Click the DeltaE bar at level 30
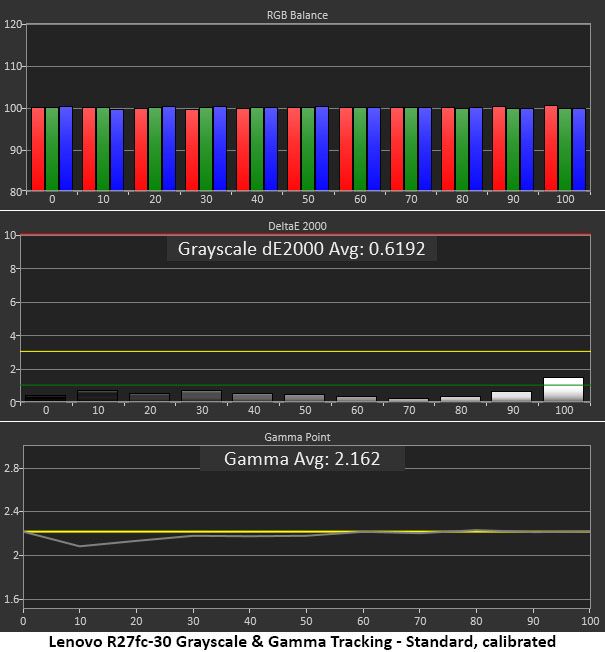Image resolution: width=605 pixels, height=652 pixels. [x=202, y=396]
